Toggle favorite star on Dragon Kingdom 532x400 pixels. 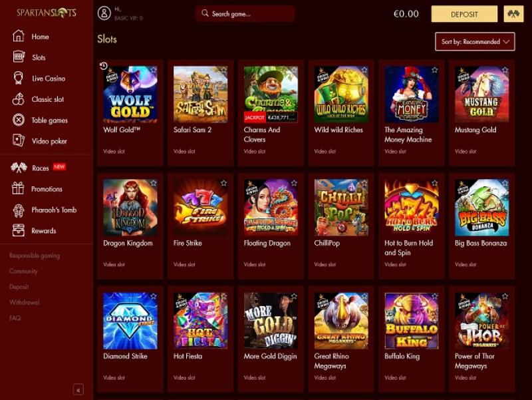pyautogui.click(x=154, y=183)
